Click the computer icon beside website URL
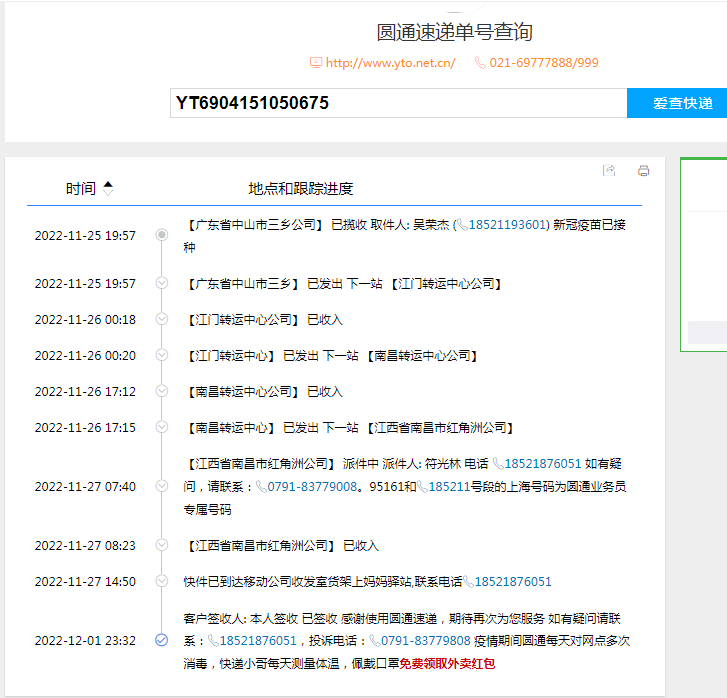 [x=316, y=63]
